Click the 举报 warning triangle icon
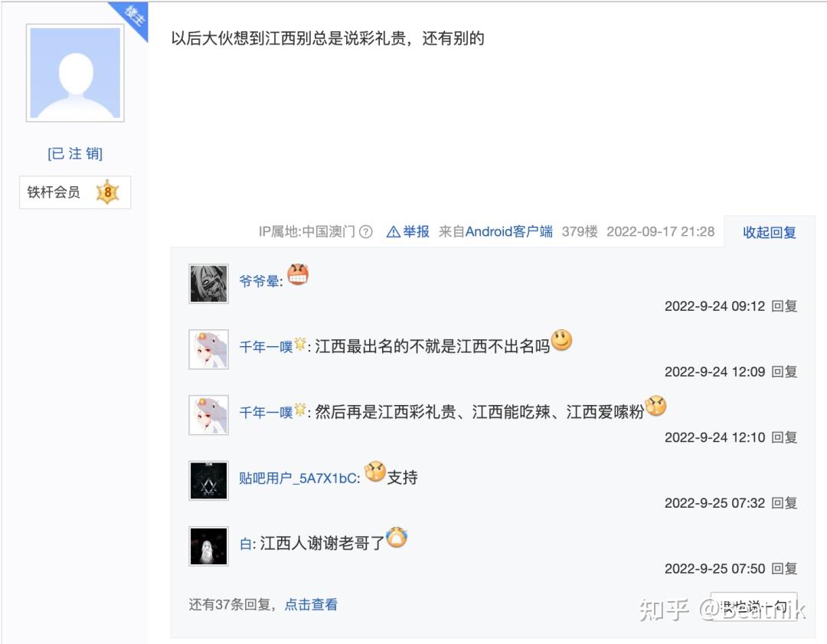 click(393, 231)
